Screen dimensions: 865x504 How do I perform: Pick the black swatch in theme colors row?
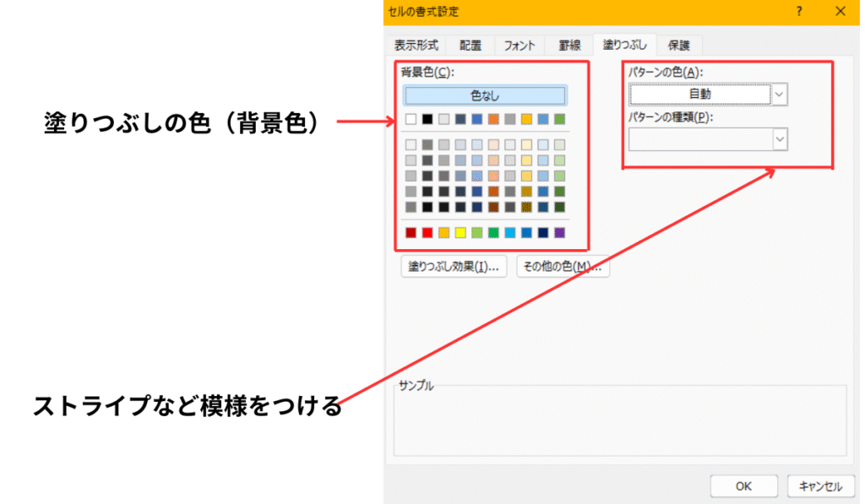[427, 119]
